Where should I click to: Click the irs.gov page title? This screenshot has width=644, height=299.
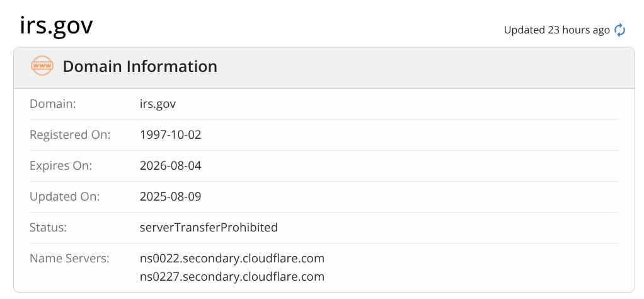point(56,26)
